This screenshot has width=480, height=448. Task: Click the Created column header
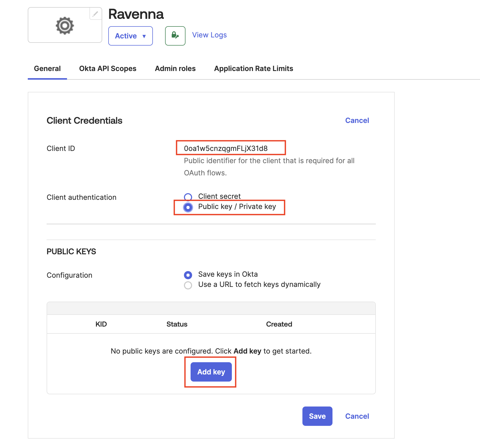point(279,324)
